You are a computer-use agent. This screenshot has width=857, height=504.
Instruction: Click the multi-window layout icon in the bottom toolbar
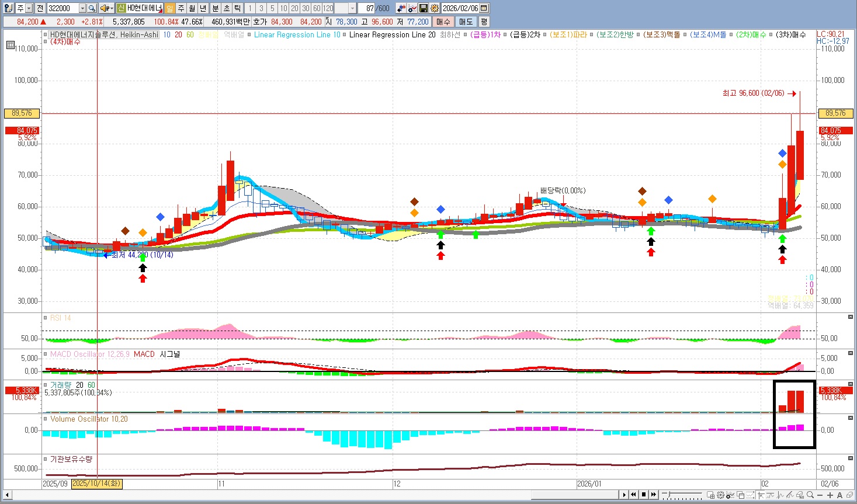(711, 495)
